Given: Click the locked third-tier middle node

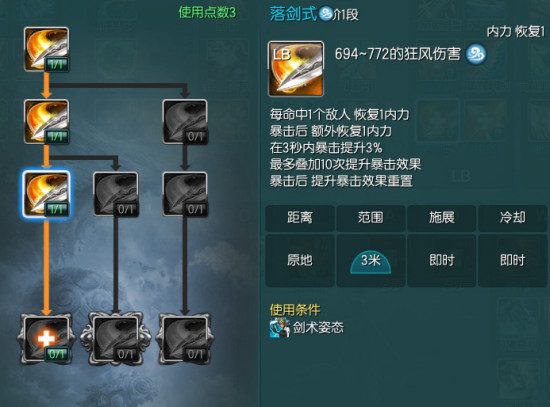Looking at the screenshot, I should click(x=116, y=194).
